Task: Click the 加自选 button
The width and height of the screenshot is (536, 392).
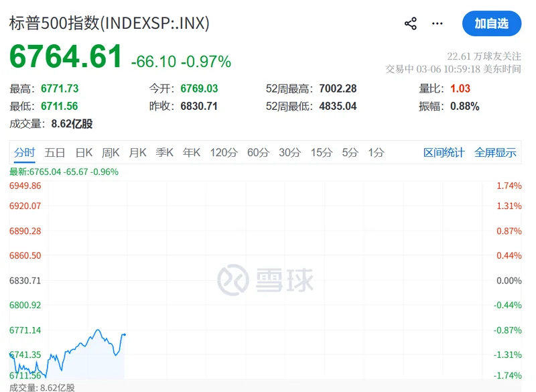Action: [491, 23]
